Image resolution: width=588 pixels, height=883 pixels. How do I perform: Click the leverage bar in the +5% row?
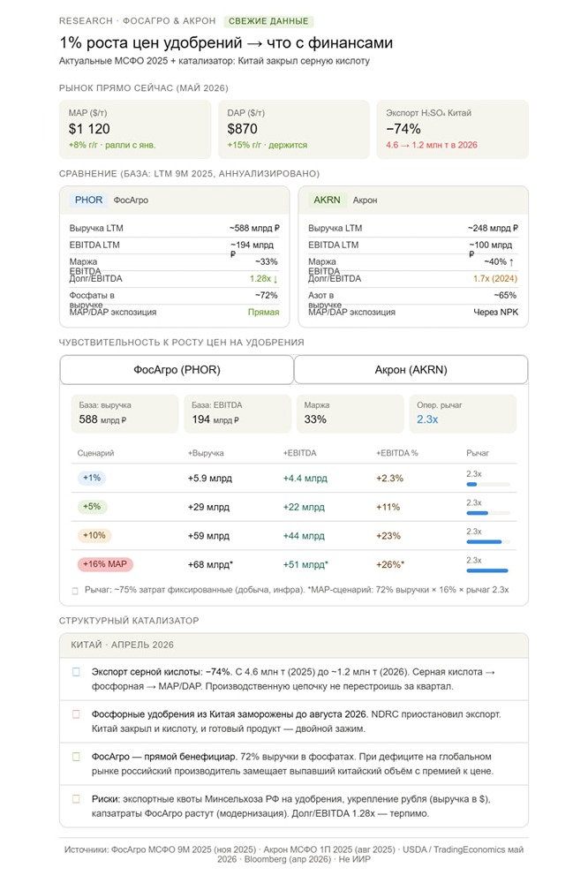pos(487,513)
